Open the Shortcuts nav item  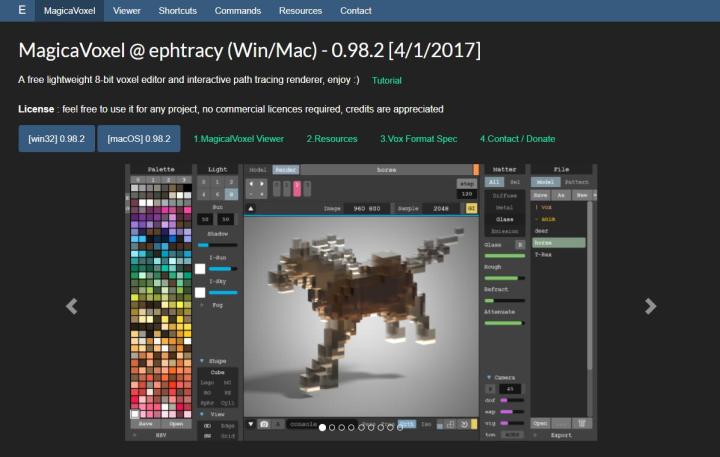coord(178,11)
